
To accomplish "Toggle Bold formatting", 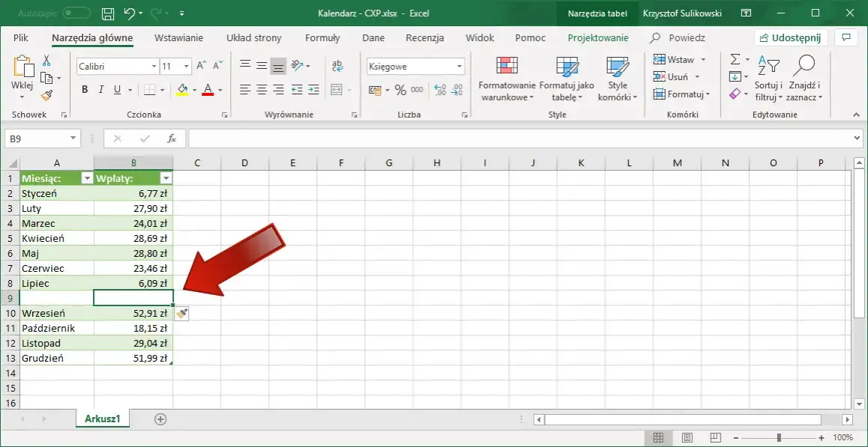I will (85, 90).
